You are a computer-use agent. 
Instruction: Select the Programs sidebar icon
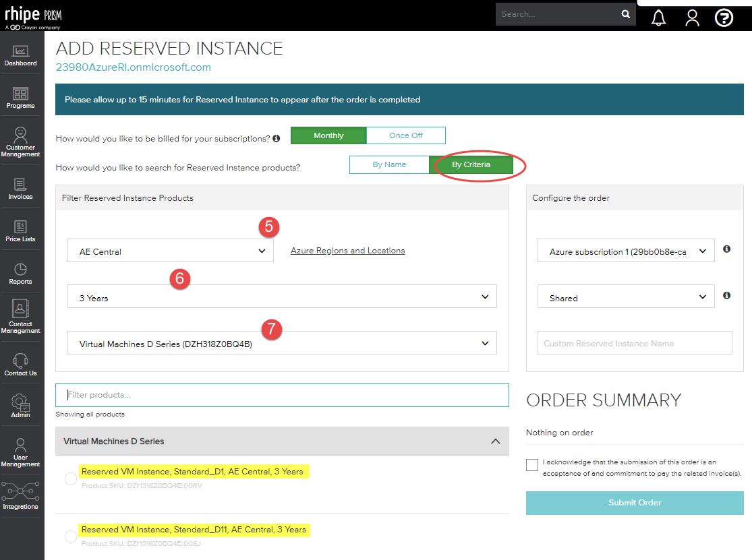(x=20, y=96)
